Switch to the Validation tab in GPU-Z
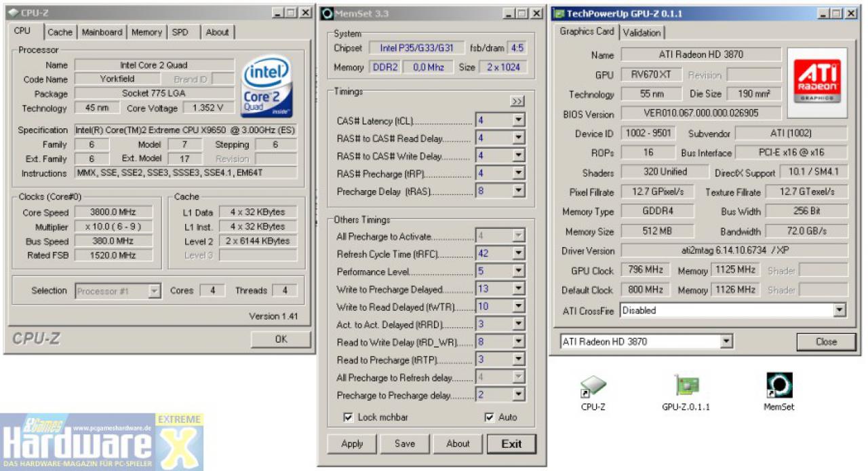This screenshot has height=471, width=868. (x=642, y=33)
